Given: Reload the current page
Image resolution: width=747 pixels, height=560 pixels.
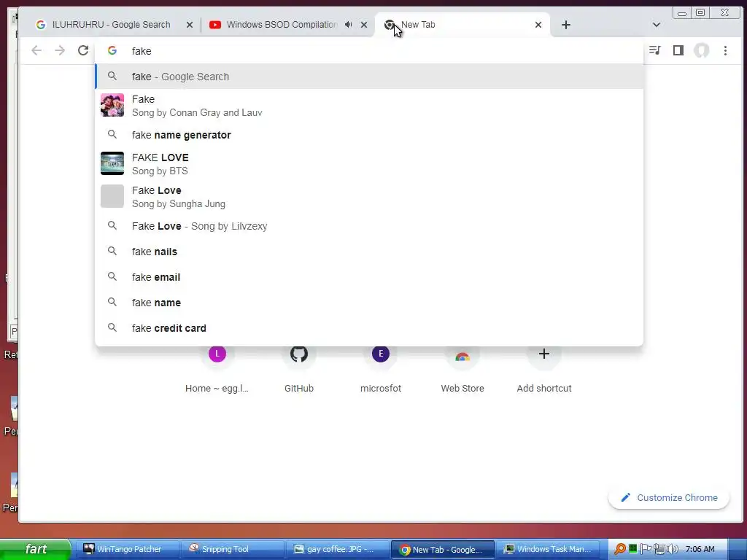Looking at the screenshot, I should point(83,50).
